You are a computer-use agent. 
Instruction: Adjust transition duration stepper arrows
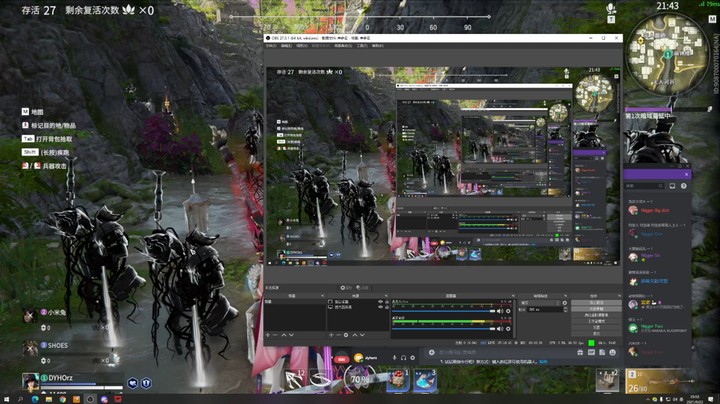pos(566,309)
